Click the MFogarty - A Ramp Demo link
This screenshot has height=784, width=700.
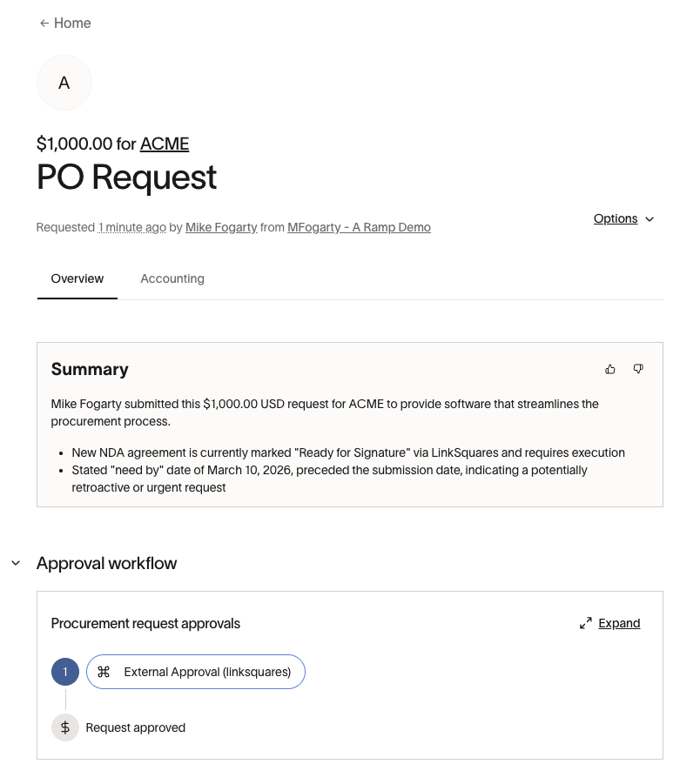359,227
